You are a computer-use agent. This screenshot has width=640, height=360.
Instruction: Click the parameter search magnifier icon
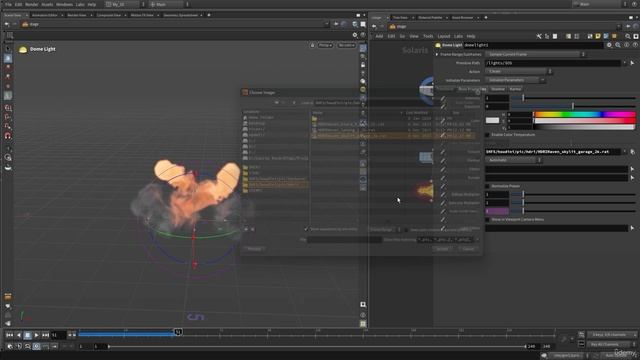[x=618, y=45]
